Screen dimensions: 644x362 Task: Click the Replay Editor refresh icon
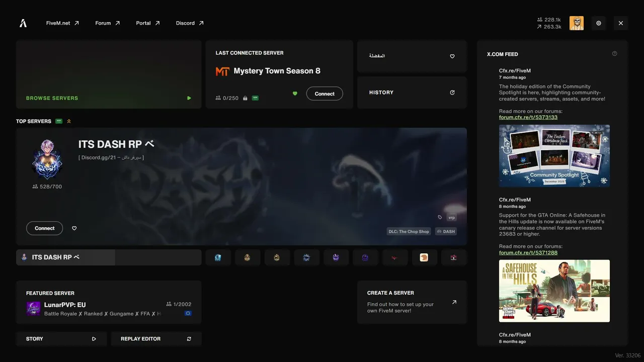189,339
